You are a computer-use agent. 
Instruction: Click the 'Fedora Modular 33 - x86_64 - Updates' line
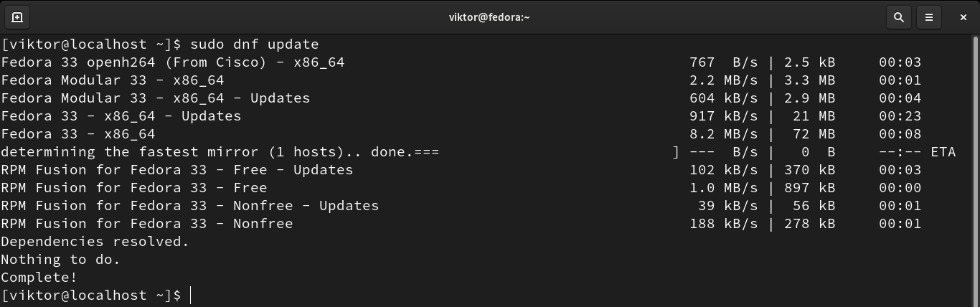coord(156,98)
